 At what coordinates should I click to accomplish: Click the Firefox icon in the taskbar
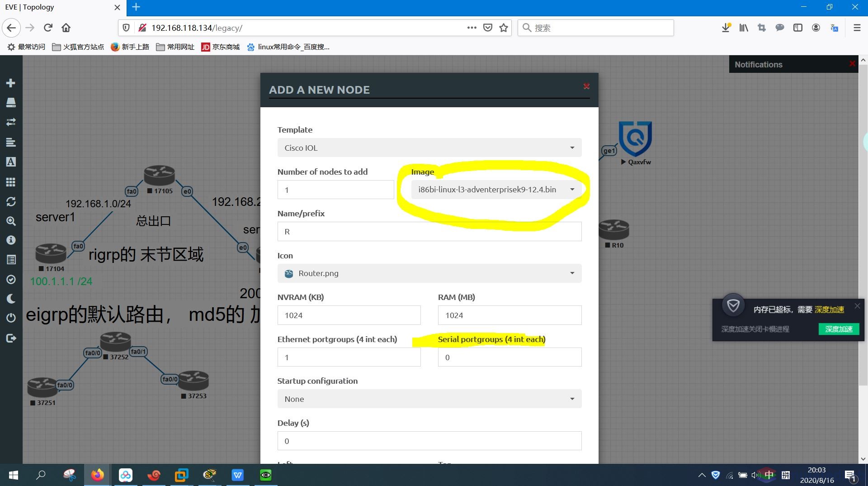point(97,475)
